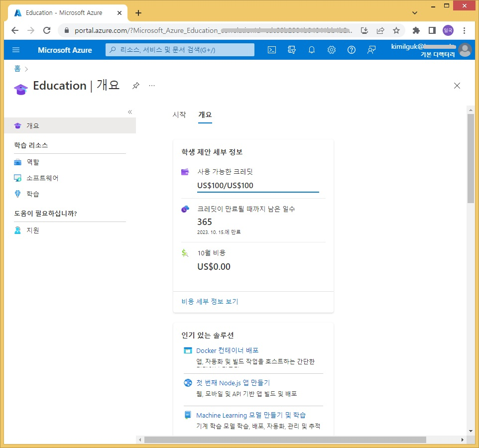Viewport: 479px width, 448px height.
Task: Maximize the browser window
Action: click(x=447, y=6)
